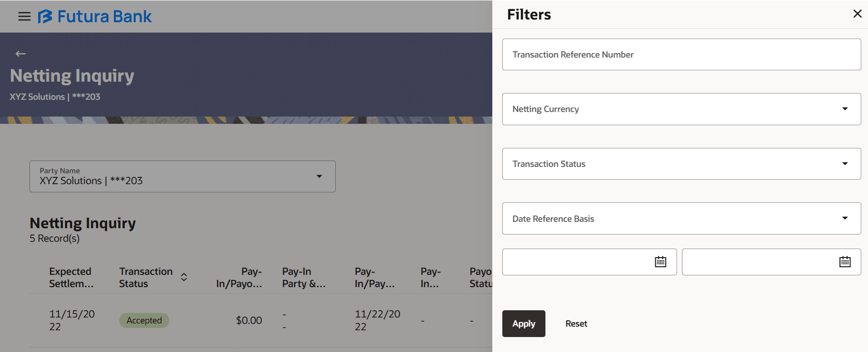Click the Futura Bank logo

tap(95, 17)
